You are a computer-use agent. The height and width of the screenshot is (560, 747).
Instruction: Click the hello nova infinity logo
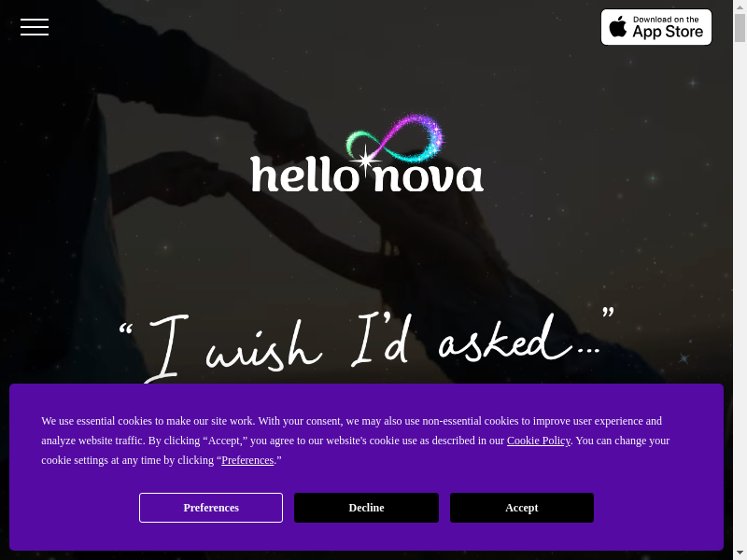point(367,153)
